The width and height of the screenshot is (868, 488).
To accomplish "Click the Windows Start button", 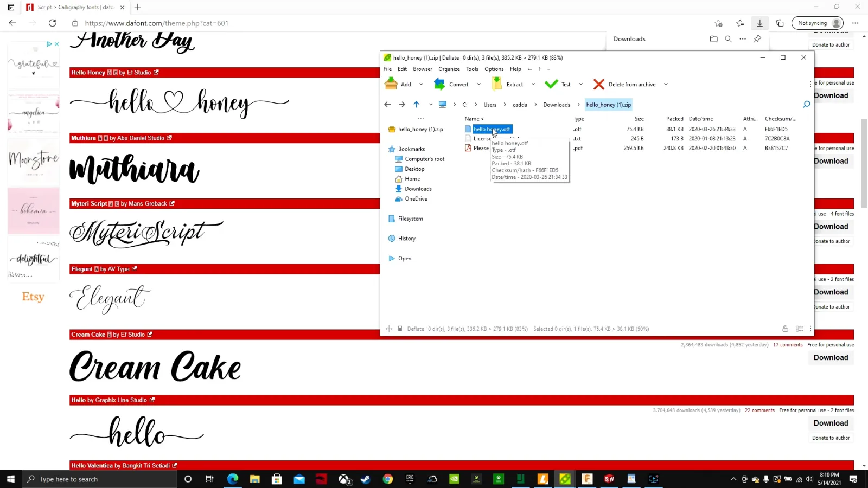I will point(10,479).
